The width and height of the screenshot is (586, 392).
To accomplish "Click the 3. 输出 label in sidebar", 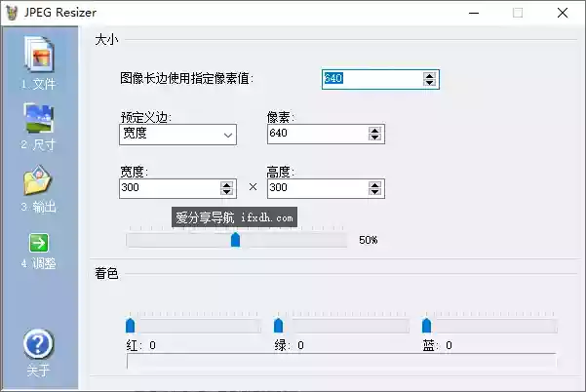I will pos(38,207).
